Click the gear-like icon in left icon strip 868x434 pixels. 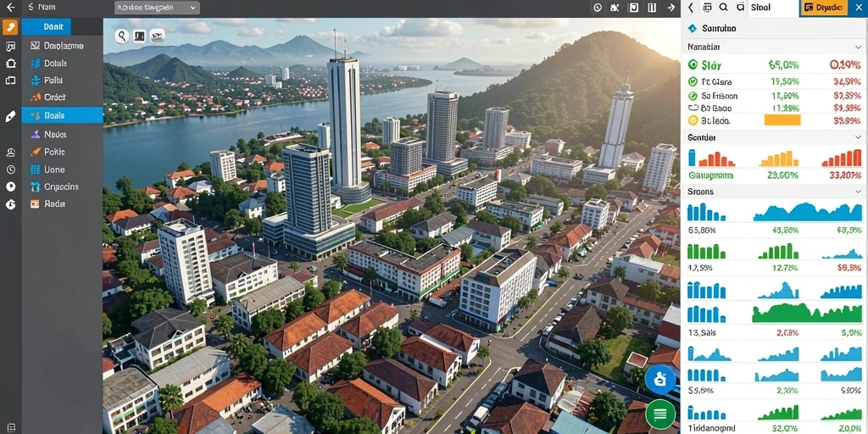[10, 63]
